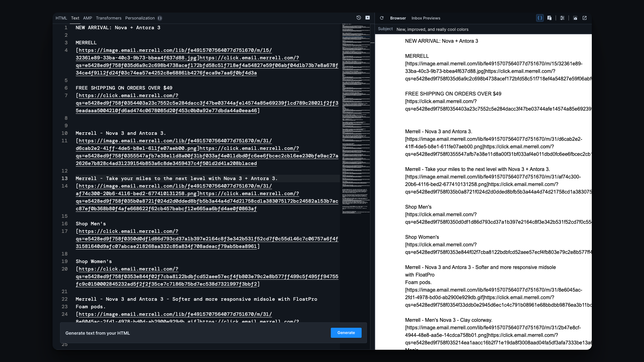Click the subject line text field
Screen dimensions: 644x362
[x=432, y=30]
